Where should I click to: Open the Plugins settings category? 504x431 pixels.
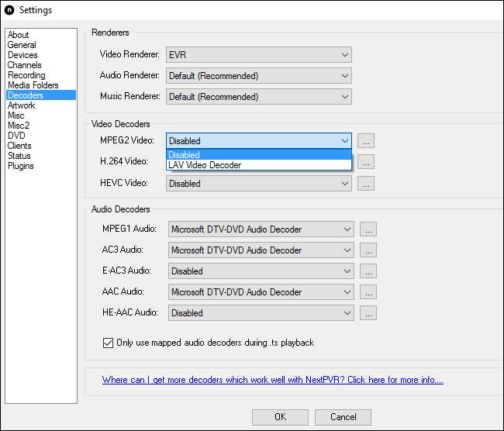click(21, 166)
